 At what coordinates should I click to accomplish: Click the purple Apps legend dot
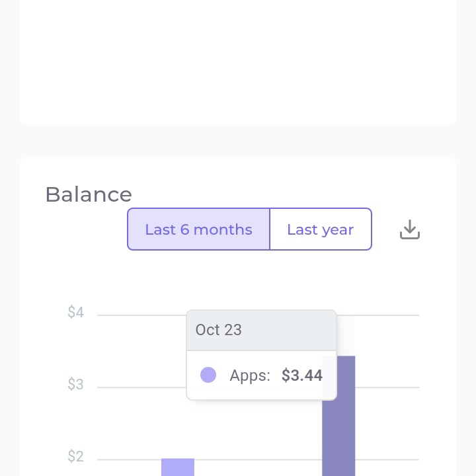[x=208, y=375]
